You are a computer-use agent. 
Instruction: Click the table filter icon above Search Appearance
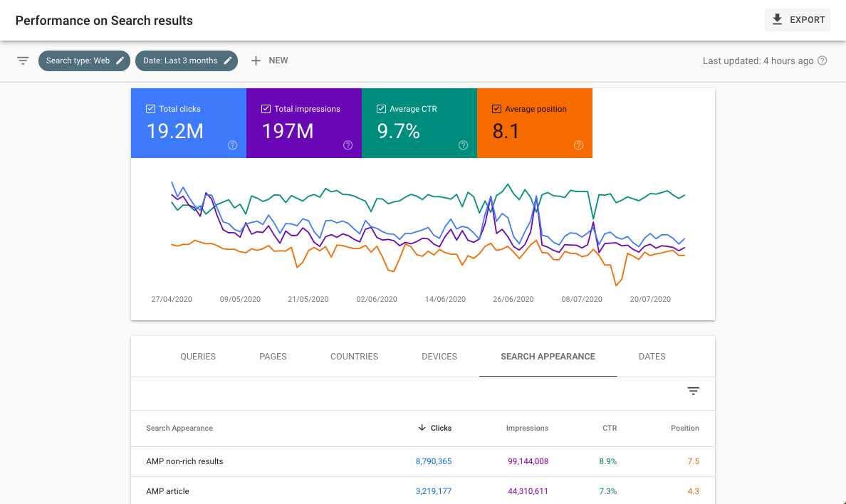click(694, 391)
